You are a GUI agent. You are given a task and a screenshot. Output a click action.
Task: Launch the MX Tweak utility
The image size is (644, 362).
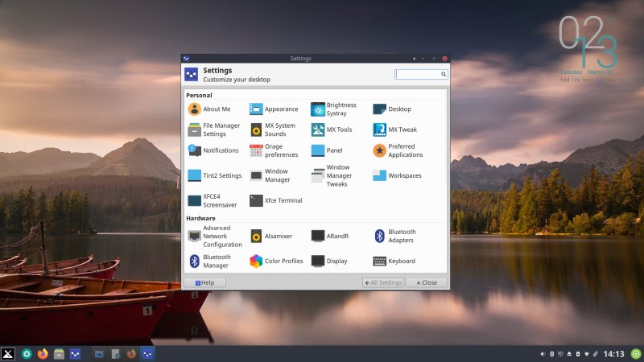(394, 130)
